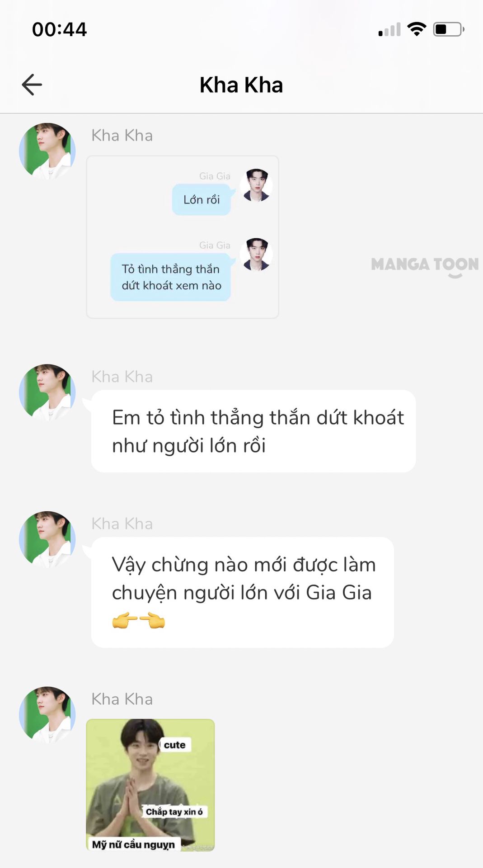Open the 'Mỹ nữ cầu nguyn' sticker image

tap(150, 785)
